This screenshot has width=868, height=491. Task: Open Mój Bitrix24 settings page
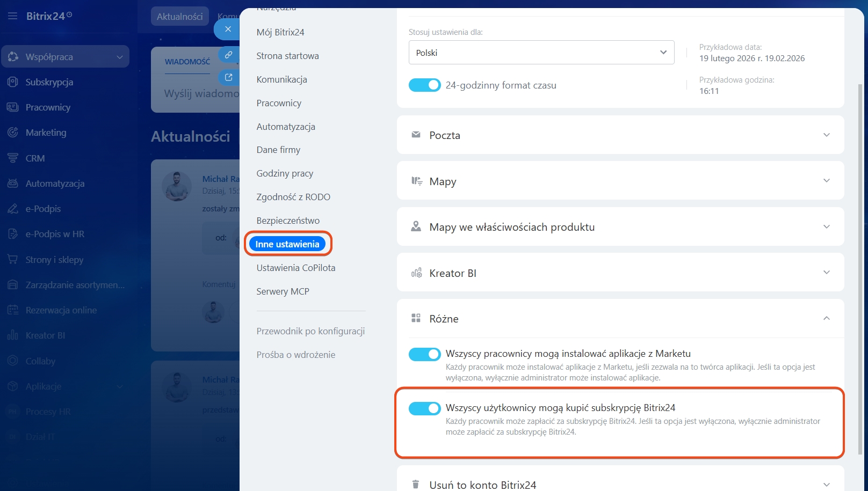click(280, 32)
